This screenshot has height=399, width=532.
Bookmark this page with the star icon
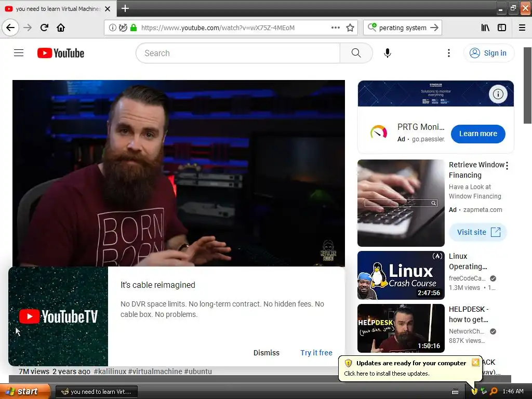pos(350,28)
